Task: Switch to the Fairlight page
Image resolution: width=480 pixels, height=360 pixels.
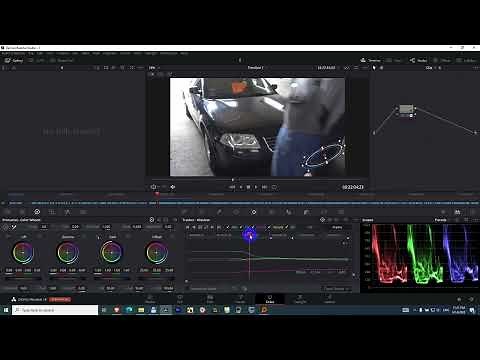Action: click(x=300, y=299)
